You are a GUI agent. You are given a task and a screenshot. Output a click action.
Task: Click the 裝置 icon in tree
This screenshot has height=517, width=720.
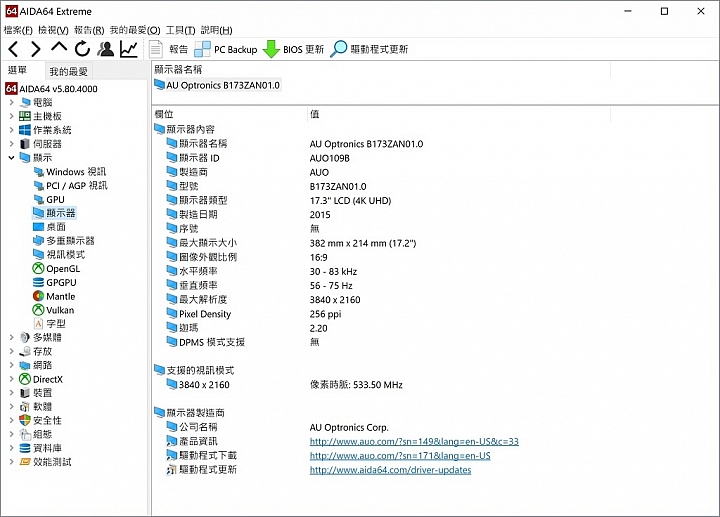tap(25, 393)
